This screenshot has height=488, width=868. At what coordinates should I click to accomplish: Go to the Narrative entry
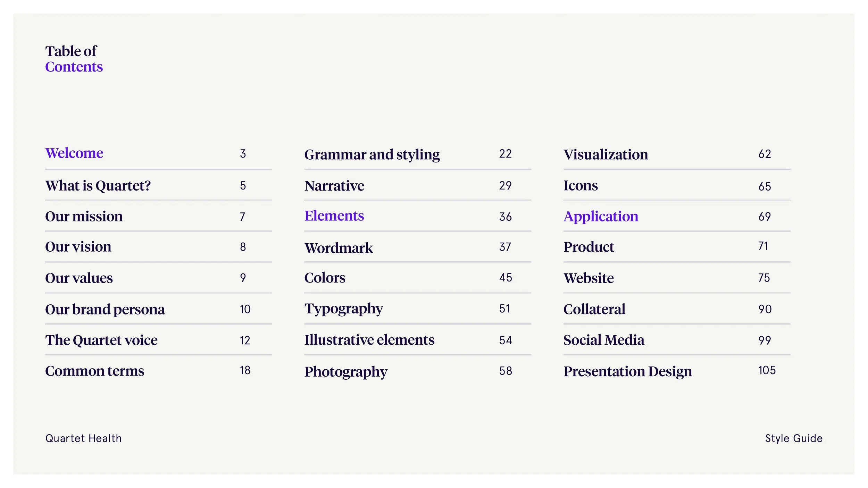[334, 186]
